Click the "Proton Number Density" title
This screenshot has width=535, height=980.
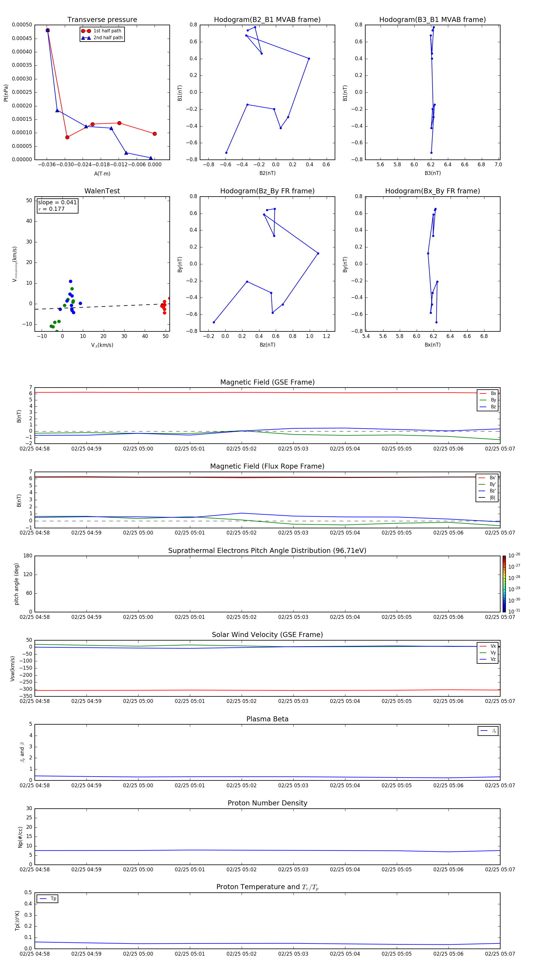tap(267, 803)
